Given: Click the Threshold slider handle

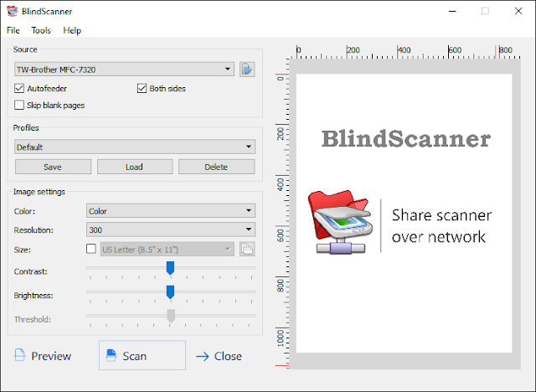Looking at the screenshot, I should [171, 316].
